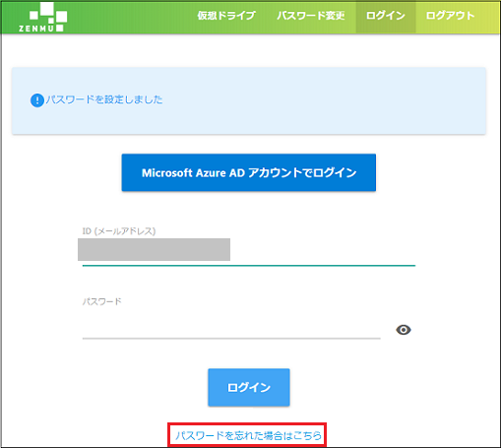Select the ログイン tab in the header

coord(386,16)
